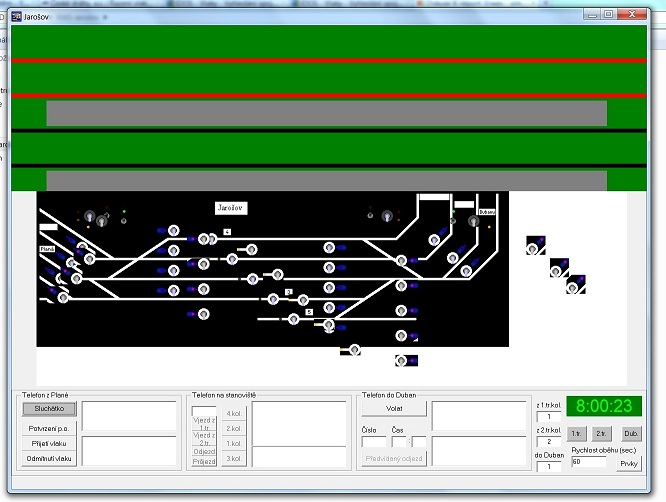Click small gray pushbutton under green lamp at left
The height and width of the screenshot is (502, 666).
point(124,221)
